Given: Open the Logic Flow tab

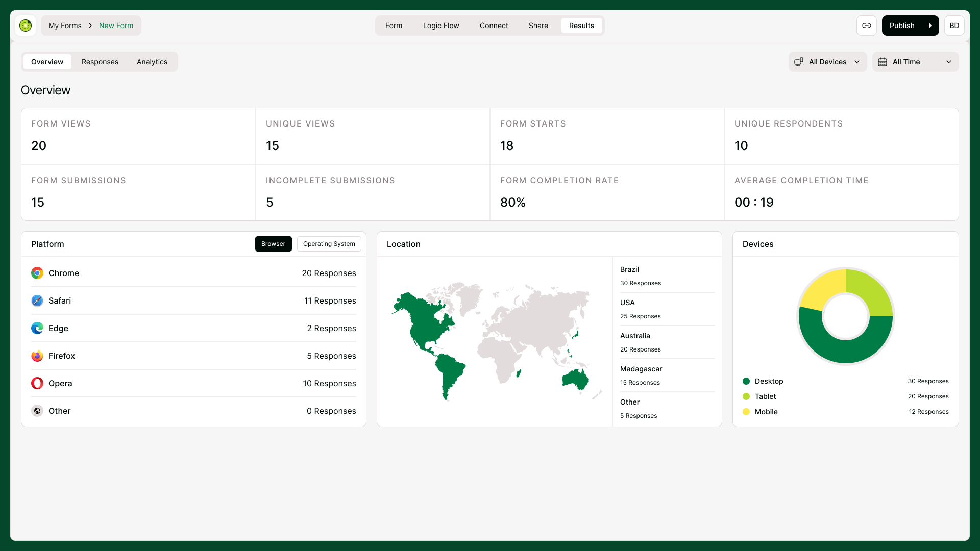Looking at the screenshot, I should 441,26.
